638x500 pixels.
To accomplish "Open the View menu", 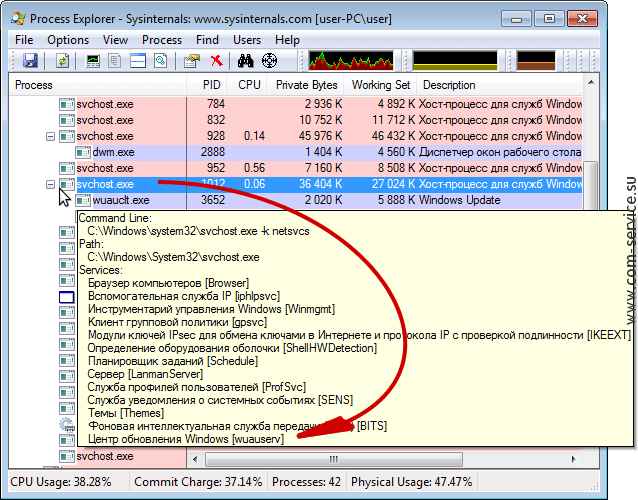I will [x=115, y=40].
